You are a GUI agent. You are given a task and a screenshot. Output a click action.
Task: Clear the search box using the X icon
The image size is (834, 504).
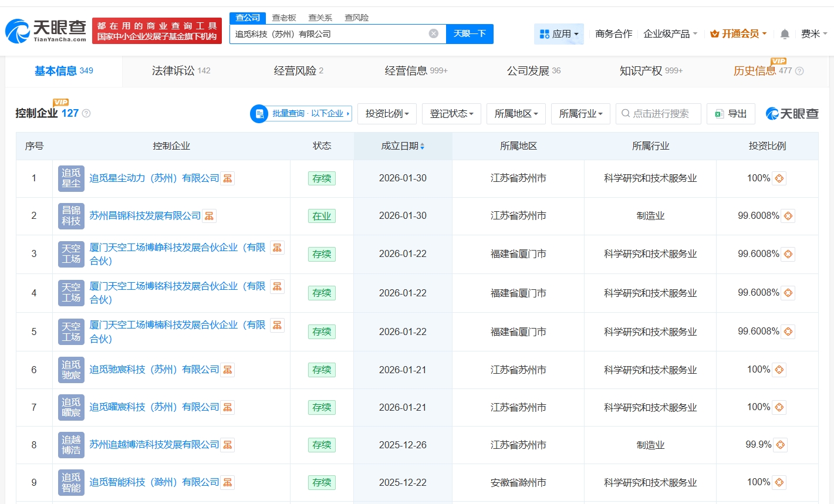click(x=433, y=33)
